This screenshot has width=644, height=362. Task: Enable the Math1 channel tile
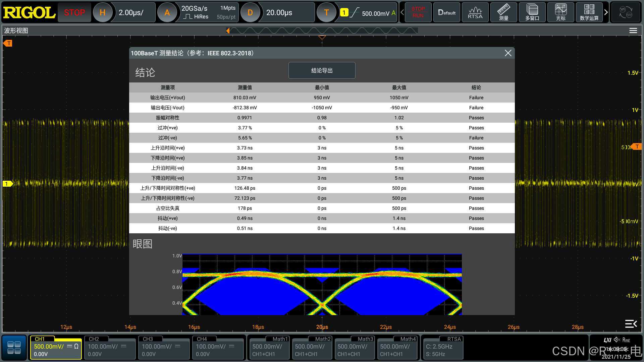(269, 348)
